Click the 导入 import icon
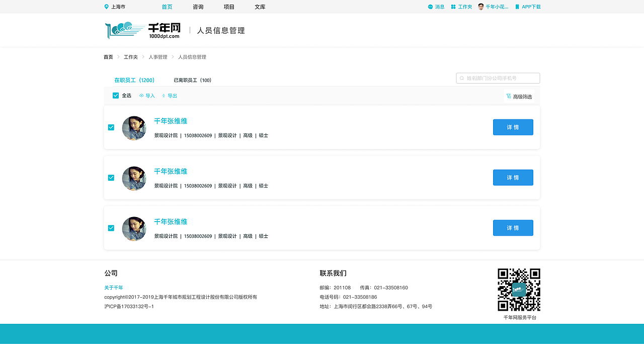This screenshot has width=644, height=344. (142, 96)
